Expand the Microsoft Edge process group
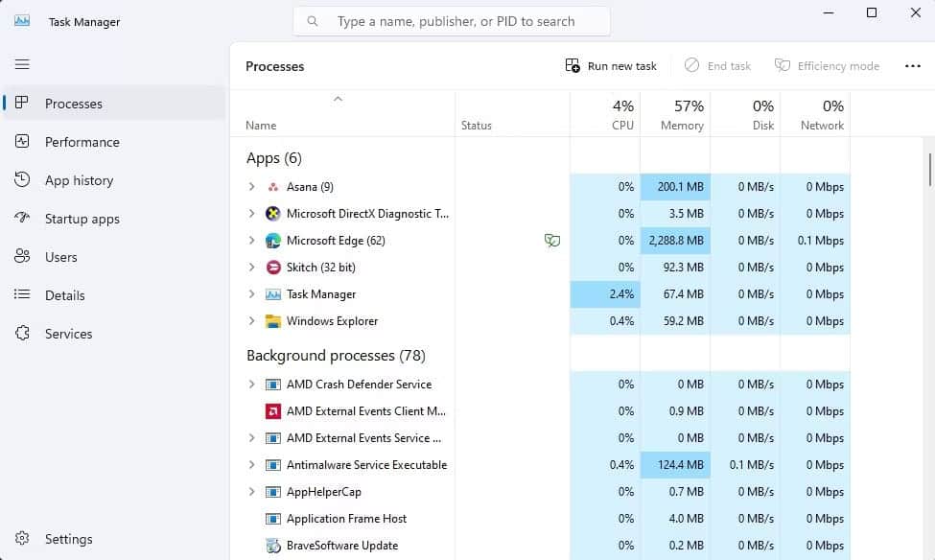 coord(251,241)
